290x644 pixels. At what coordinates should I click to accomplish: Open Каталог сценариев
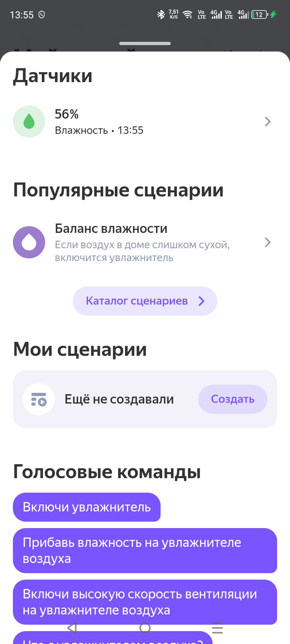coord(137,301)
